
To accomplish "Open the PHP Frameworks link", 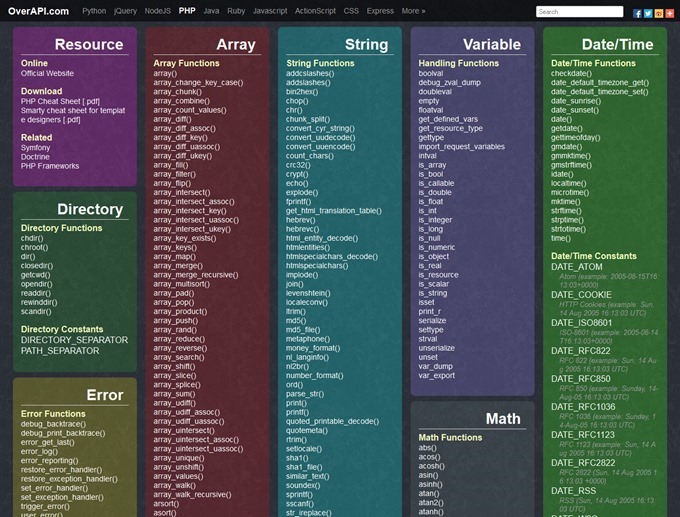I will tap(50, 166).
